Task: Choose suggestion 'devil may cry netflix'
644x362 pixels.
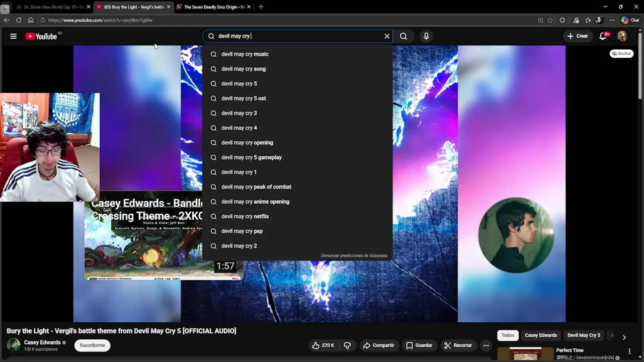Action: (297, 216)
